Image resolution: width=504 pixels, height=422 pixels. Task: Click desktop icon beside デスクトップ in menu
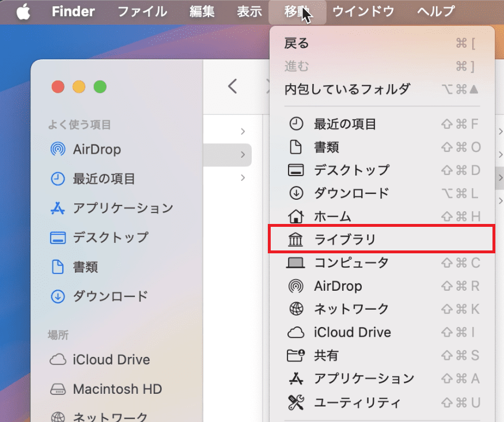pos(295,170)
